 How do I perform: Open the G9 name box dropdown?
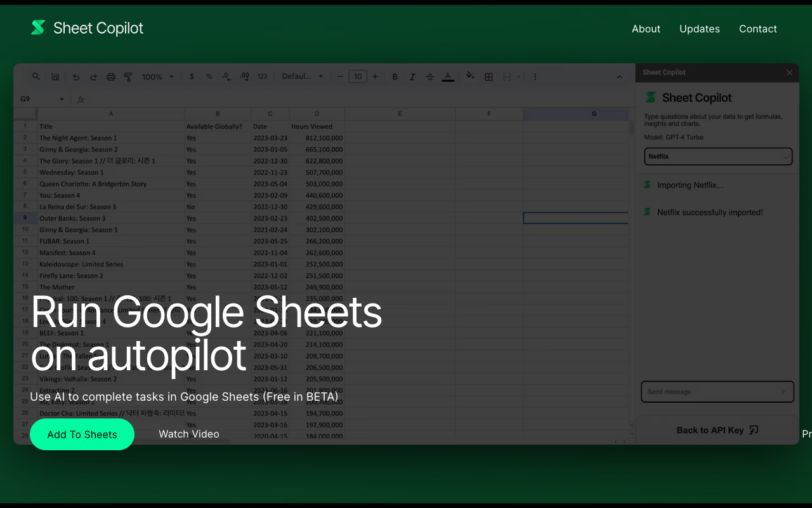62,99
